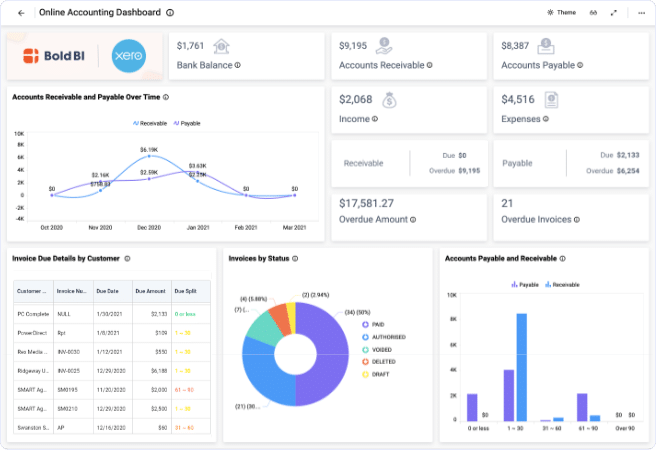
Task: Toggle VOIDED in donut chart legend
Action: [x=377, y=350]
